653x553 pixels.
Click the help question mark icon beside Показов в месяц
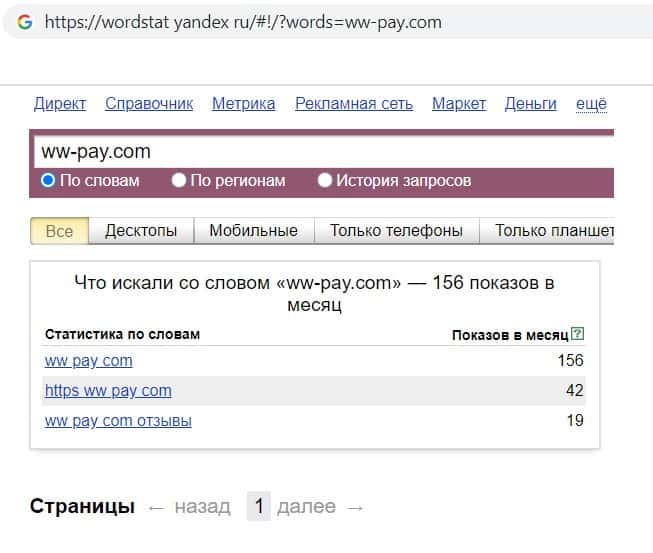(x=577, y=334)
